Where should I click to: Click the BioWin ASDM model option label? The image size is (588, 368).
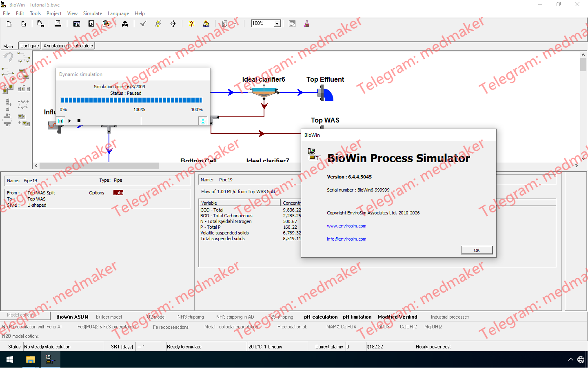coord(72,317)
